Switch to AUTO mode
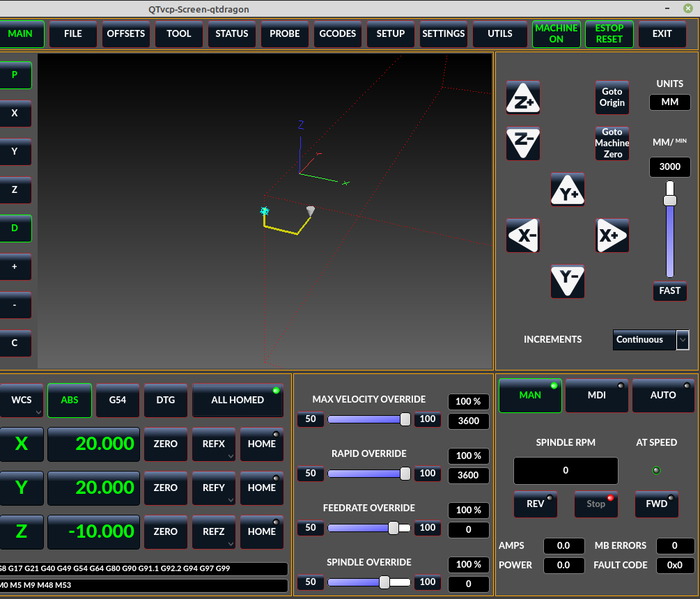Image resolution: width=700 pixels, height=599 pixels. (x=663, y=396)
